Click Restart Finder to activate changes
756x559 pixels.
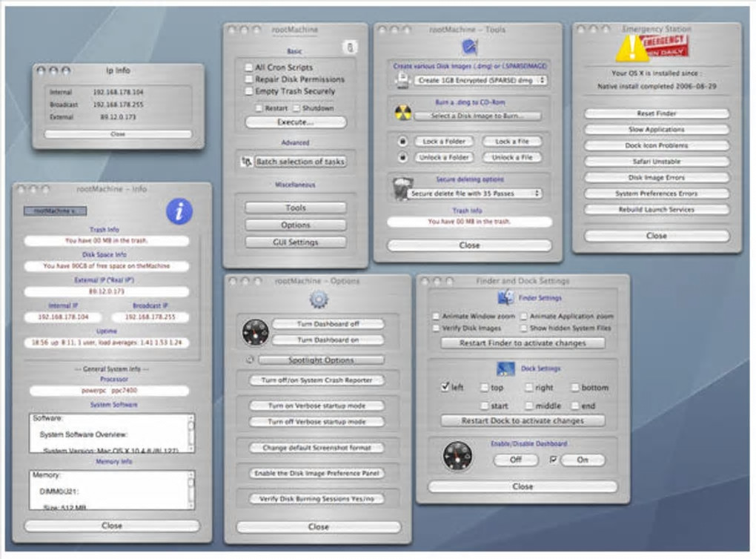pos(523,343)
